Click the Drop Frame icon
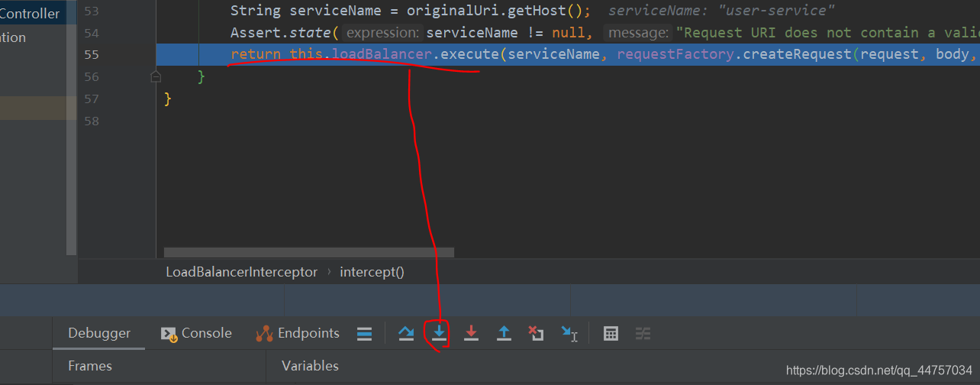The height and width of the screenshot is (385, 980). click(x=537, y=333)
